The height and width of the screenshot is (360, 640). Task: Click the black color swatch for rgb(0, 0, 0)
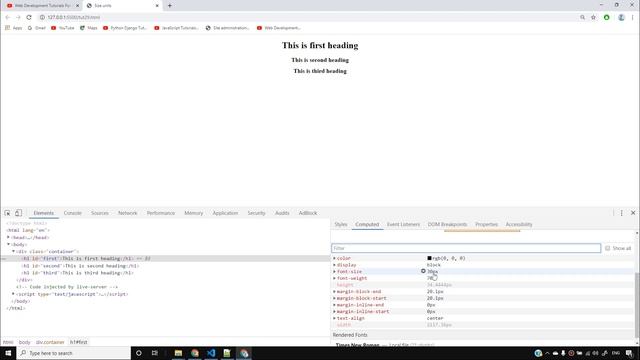(x=429, y=258)
